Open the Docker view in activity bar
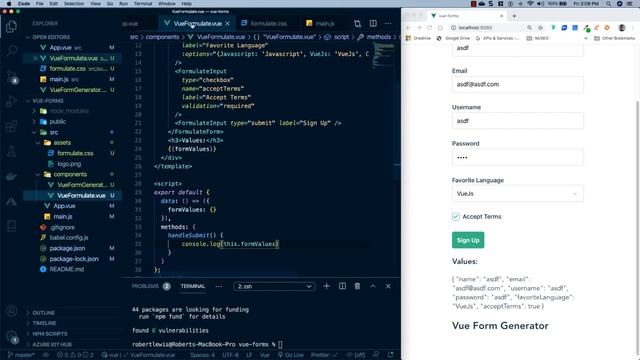Image resolution: width=640 pixels, height=360 pixels. [11, 176]
